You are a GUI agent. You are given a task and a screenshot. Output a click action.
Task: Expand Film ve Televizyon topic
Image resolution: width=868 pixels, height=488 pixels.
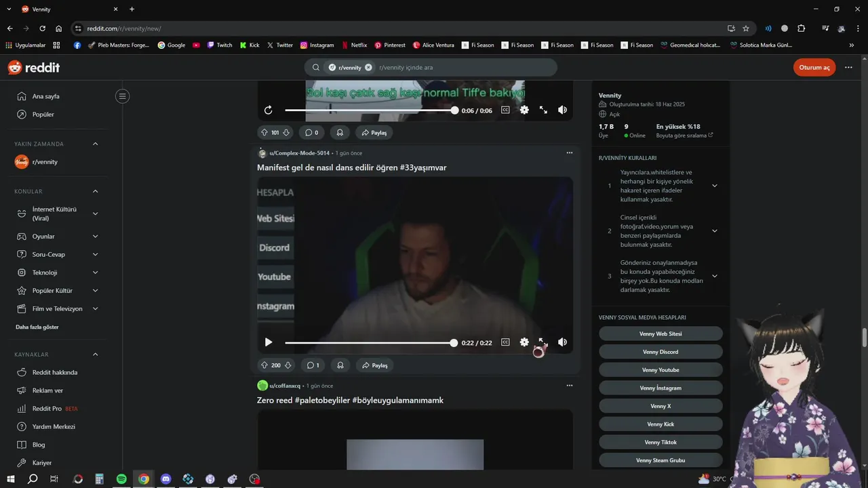(95, 309)
